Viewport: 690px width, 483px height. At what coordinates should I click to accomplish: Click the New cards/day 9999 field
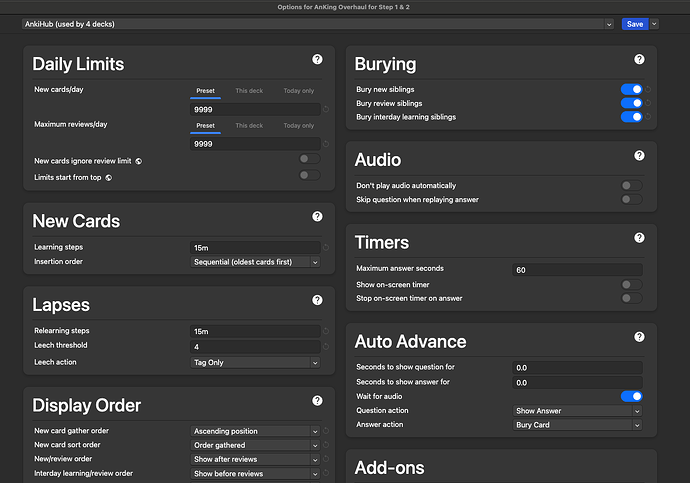coord(255,110)
